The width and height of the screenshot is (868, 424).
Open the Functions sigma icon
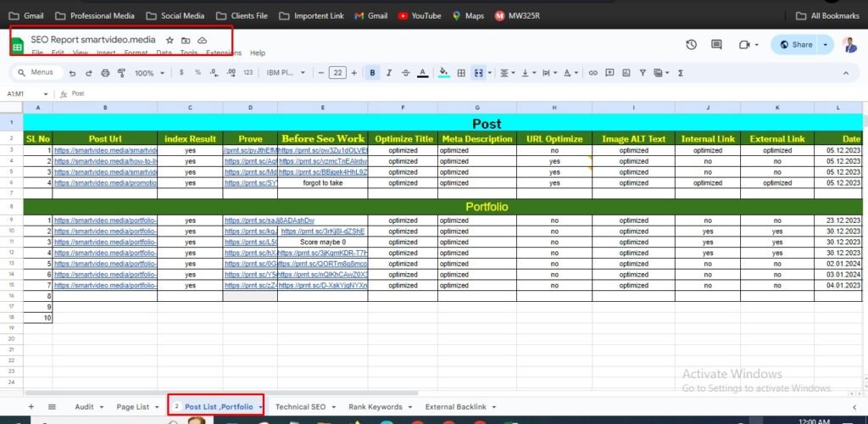tap(681, 73)
